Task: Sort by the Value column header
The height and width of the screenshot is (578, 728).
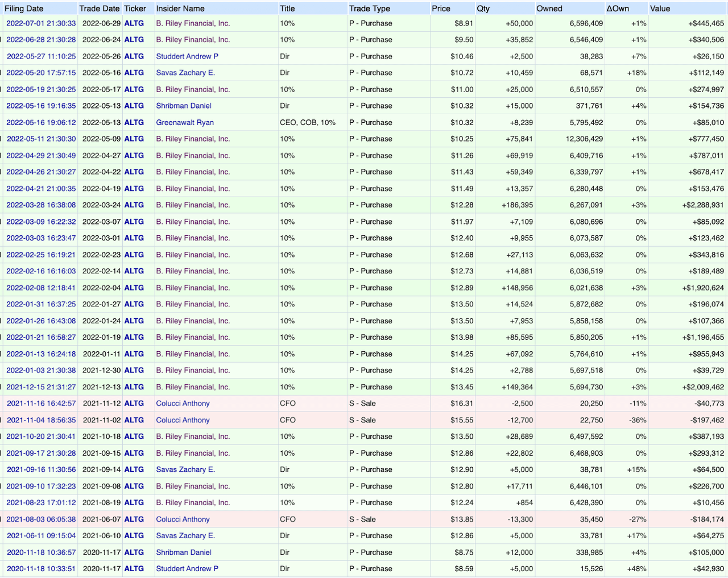Action: pos(660,9)
